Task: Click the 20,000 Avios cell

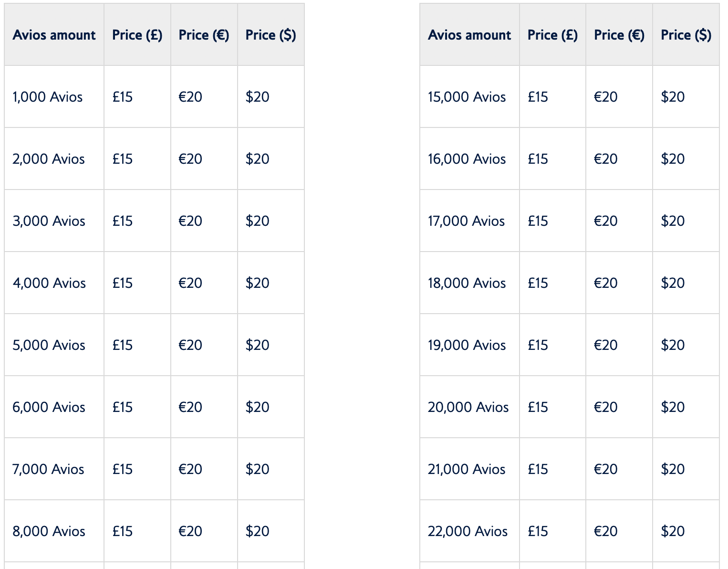Action: (468, 407)
